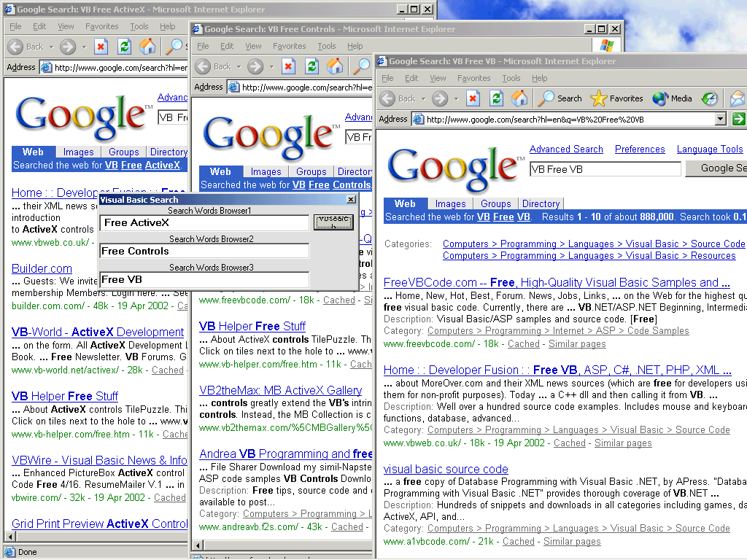Click Stop icon in VB Free ActiveX window
This screenshot has height=560, width=747.
[x=101, y=47]
